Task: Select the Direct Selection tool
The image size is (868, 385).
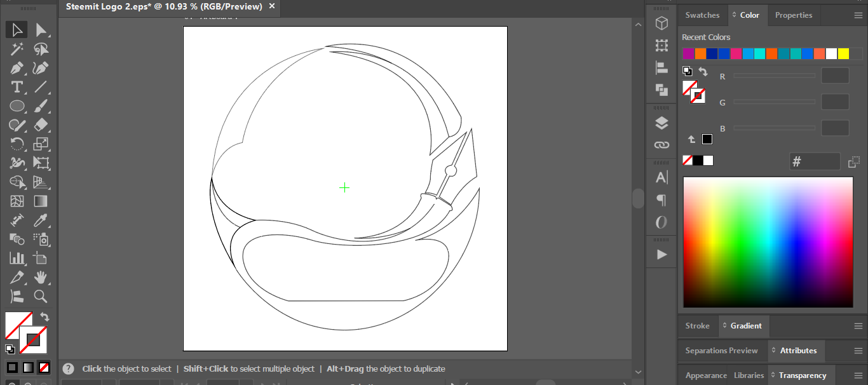Action: click(41, 30)
